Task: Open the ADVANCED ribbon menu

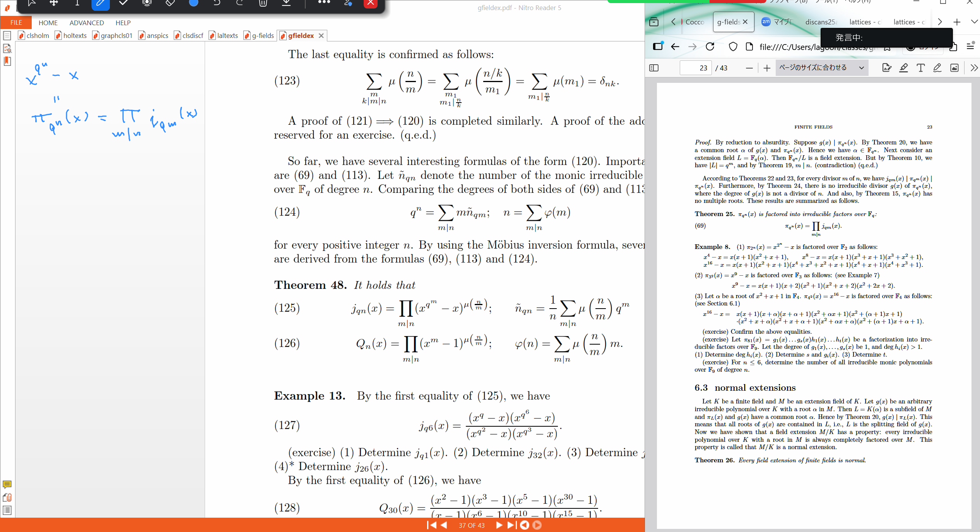Action: point(87,23)
